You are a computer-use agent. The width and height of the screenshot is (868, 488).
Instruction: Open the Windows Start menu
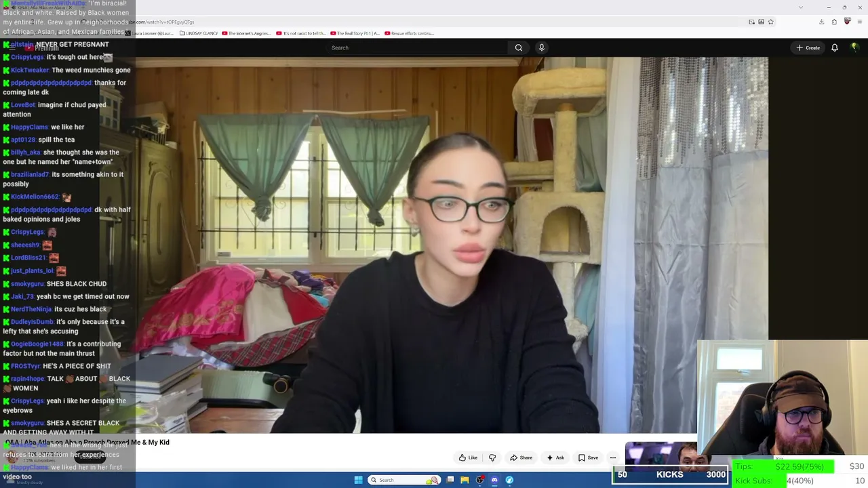[358, 480]
